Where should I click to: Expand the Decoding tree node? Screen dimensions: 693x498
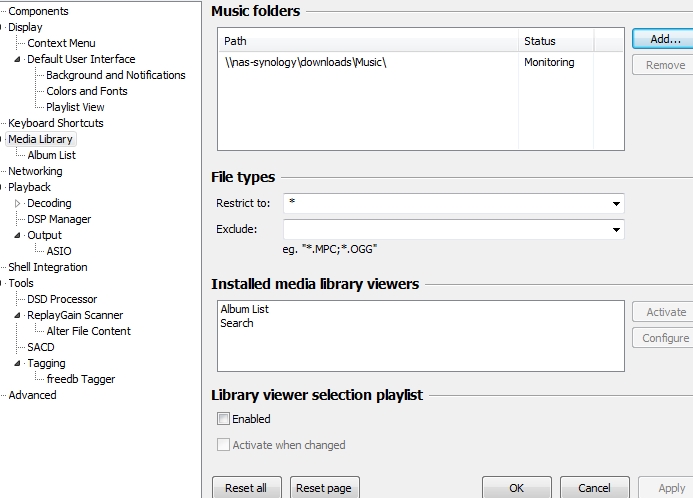point(17,203)
